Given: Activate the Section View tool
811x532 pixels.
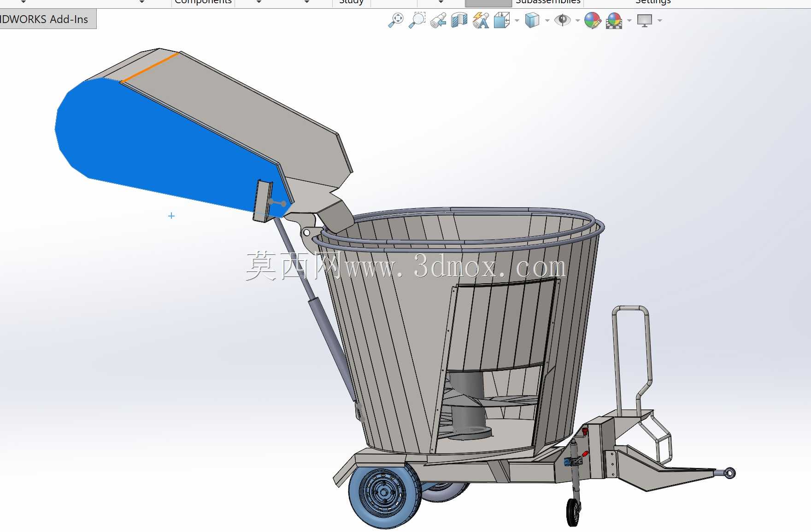Looking at the screenshot, I should click(x=459, y=20).
